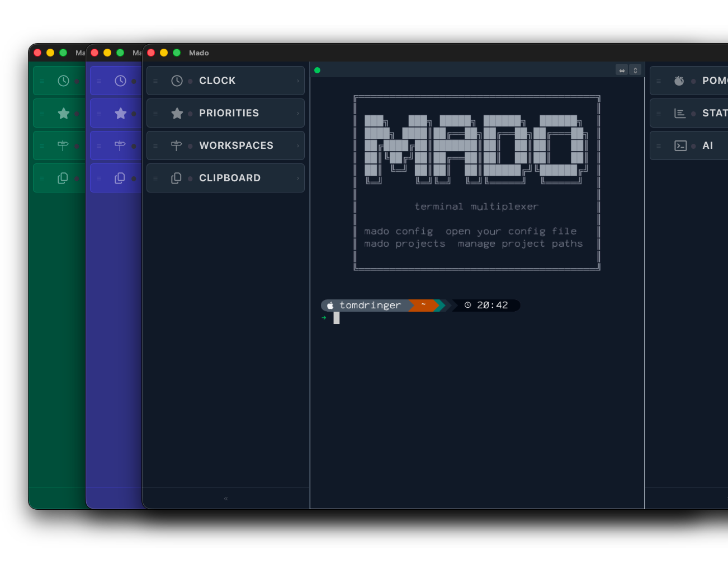
Task: Grab the drag handle of the Pomodoro panel
Action: (659, 81)
